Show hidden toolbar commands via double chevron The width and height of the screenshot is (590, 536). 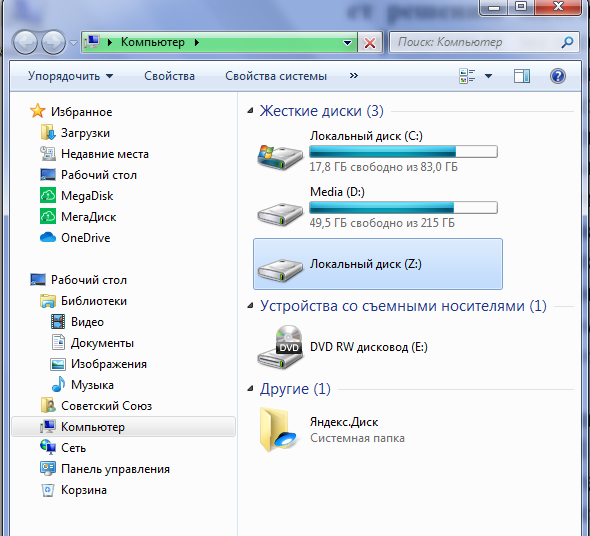tap(353, 76)
